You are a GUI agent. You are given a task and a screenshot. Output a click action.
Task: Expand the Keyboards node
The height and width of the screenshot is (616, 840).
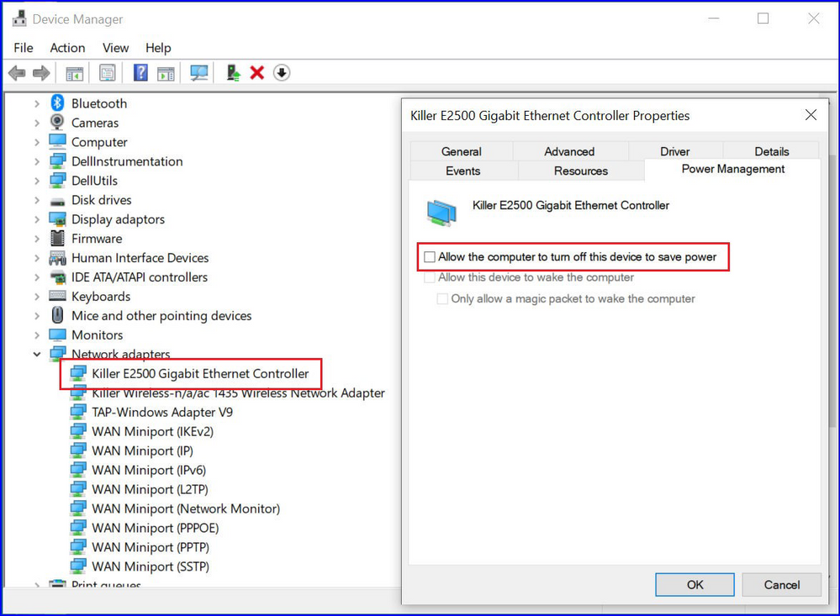click(x=36, y=296)
